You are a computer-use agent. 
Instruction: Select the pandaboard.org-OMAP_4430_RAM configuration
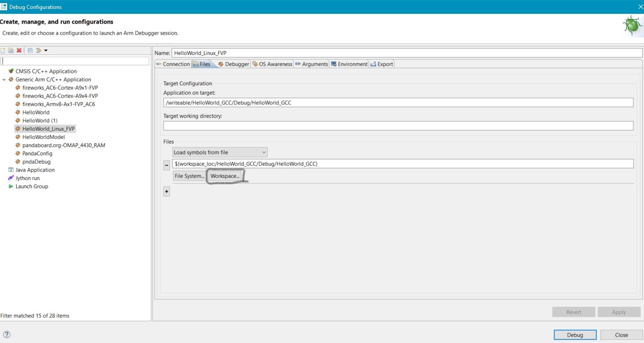[65, 145]
